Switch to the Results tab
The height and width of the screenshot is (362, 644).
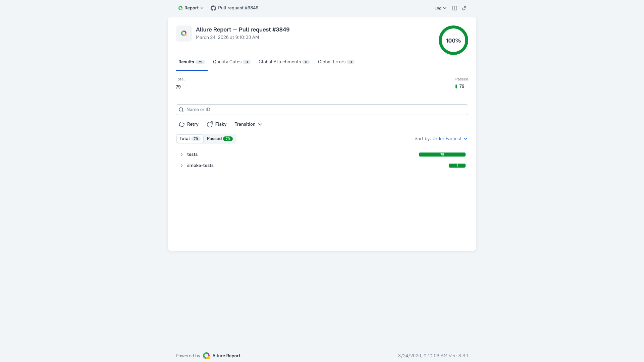pyautogui.click(x=191, y=62)
